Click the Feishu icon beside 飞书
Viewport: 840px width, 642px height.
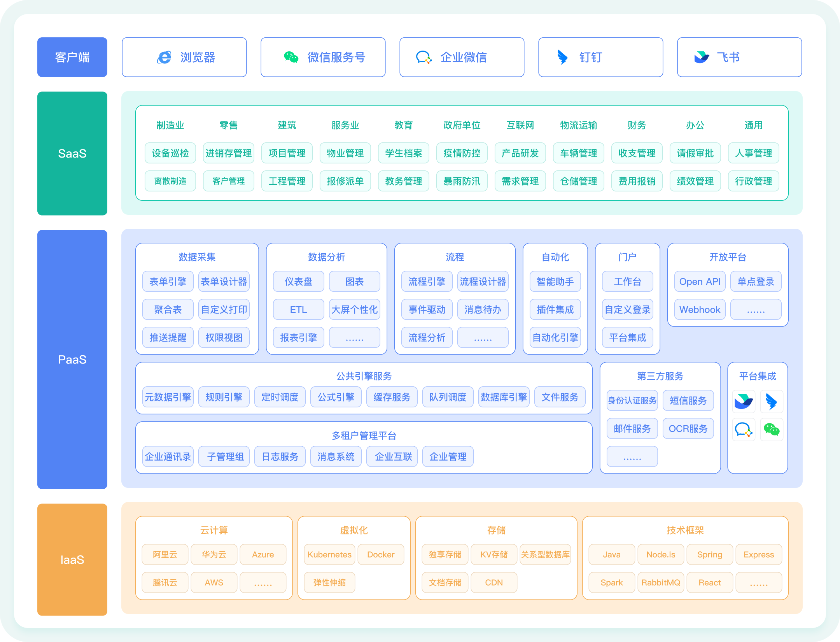(702, 57)
